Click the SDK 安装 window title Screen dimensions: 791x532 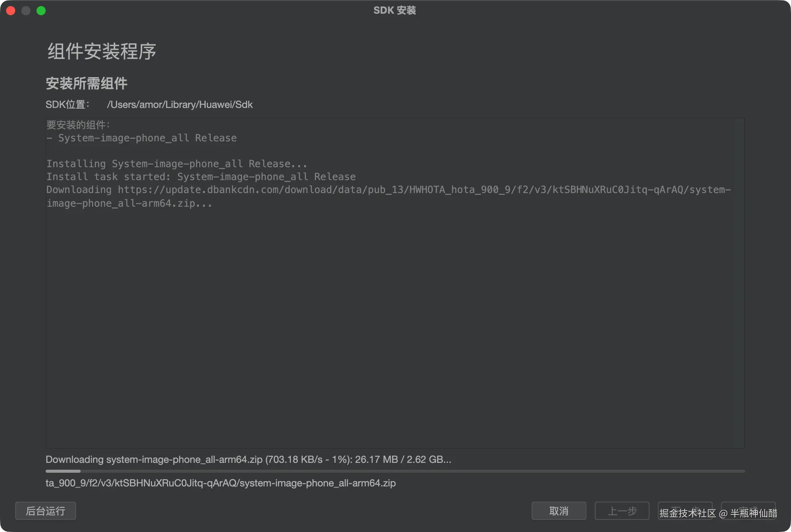coord(395,10)
